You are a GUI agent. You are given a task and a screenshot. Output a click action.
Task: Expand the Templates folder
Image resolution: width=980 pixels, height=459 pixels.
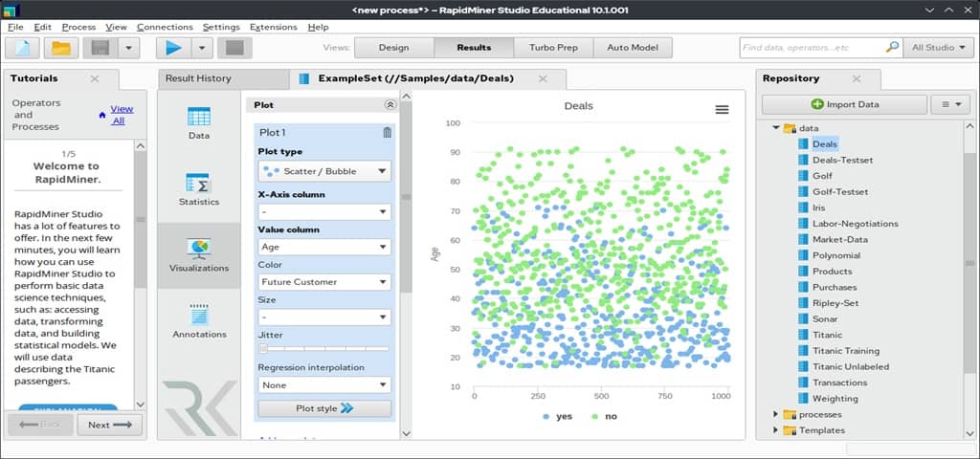(776, 430)
